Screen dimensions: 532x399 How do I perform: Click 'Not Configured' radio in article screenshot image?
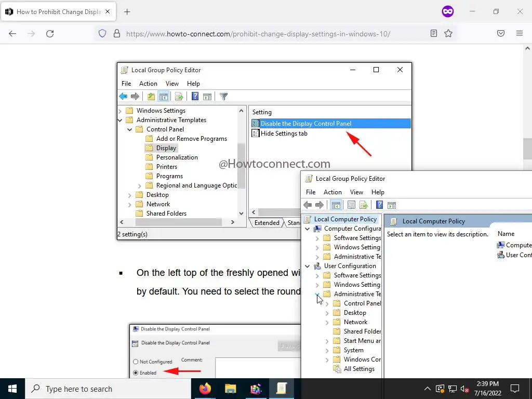(x=136, y=362)
